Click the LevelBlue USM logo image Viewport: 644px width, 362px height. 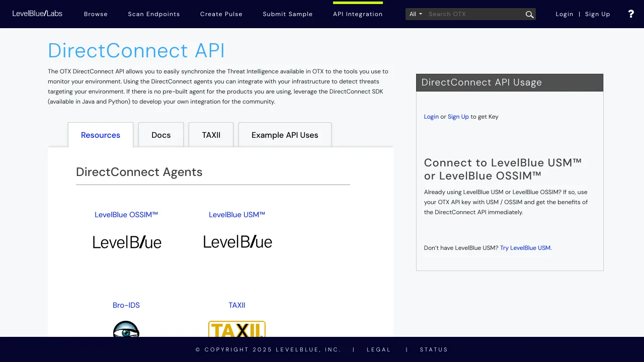[237, 242]
